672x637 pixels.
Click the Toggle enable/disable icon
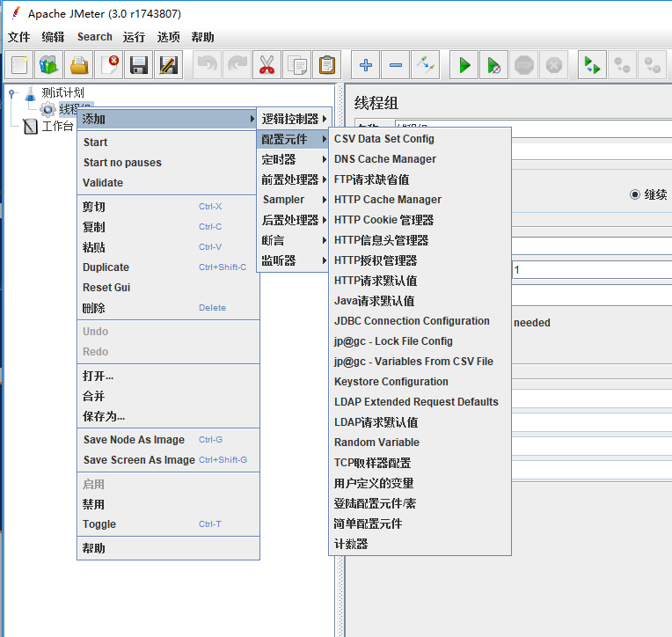pos(426,65)
